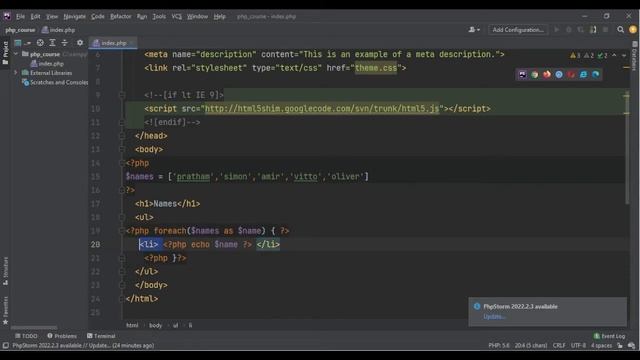Click php_course breadcrumb in navigation bar
Image resolution: width=640 pixels, height=360 pixels.
20,30
